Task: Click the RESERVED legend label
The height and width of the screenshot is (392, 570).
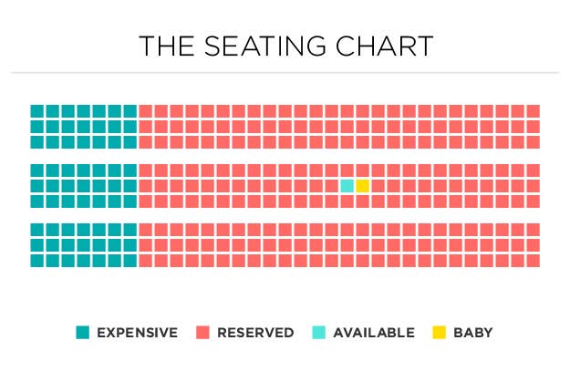Action: click(255, 333)
